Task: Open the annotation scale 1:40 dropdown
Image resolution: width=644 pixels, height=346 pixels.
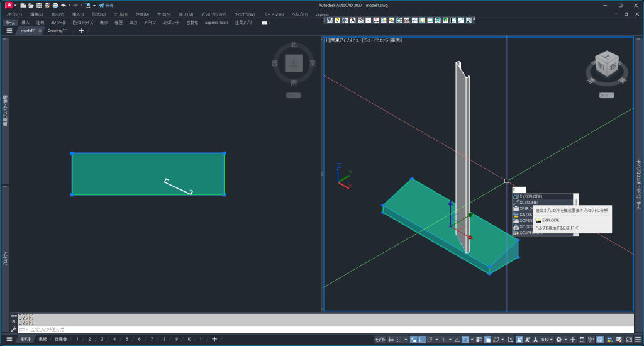Action: pos(548,340)
